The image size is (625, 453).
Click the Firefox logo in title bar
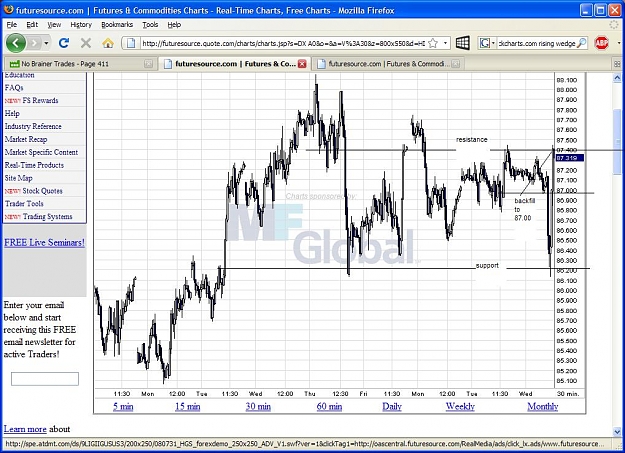click(9, 10)
